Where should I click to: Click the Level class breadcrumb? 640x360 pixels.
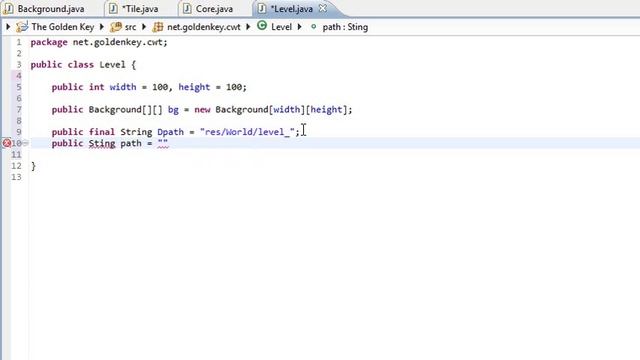point(281,27)
